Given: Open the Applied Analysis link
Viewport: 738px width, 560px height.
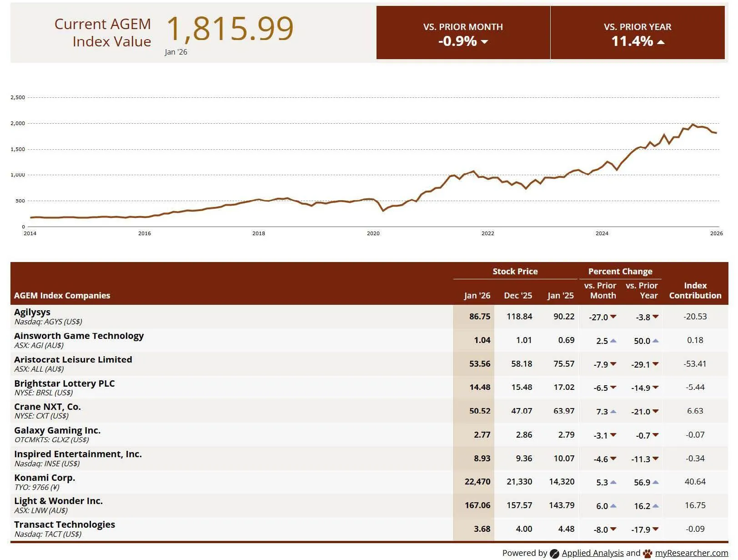Looking at the screenshot, I should (593, 553).
